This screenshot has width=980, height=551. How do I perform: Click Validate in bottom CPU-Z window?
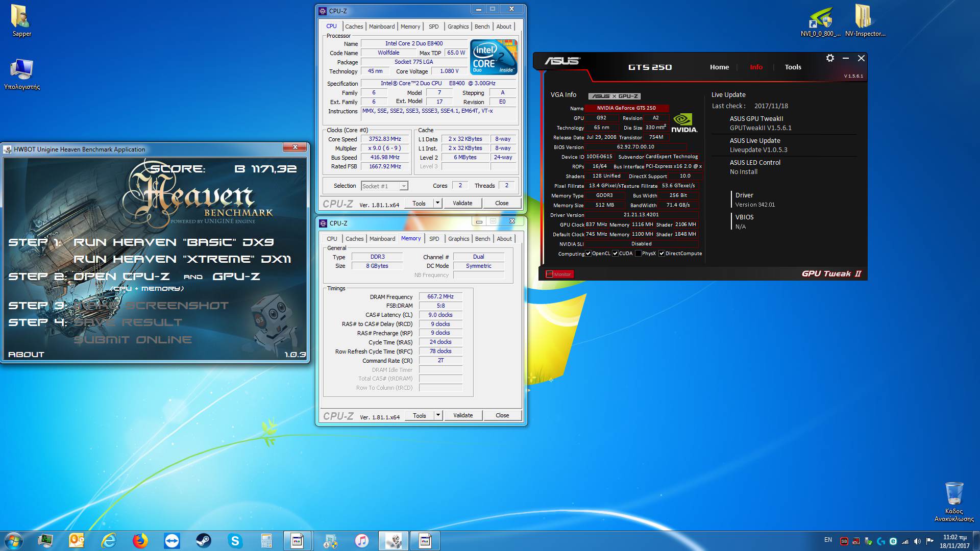[x=463, y=415]
